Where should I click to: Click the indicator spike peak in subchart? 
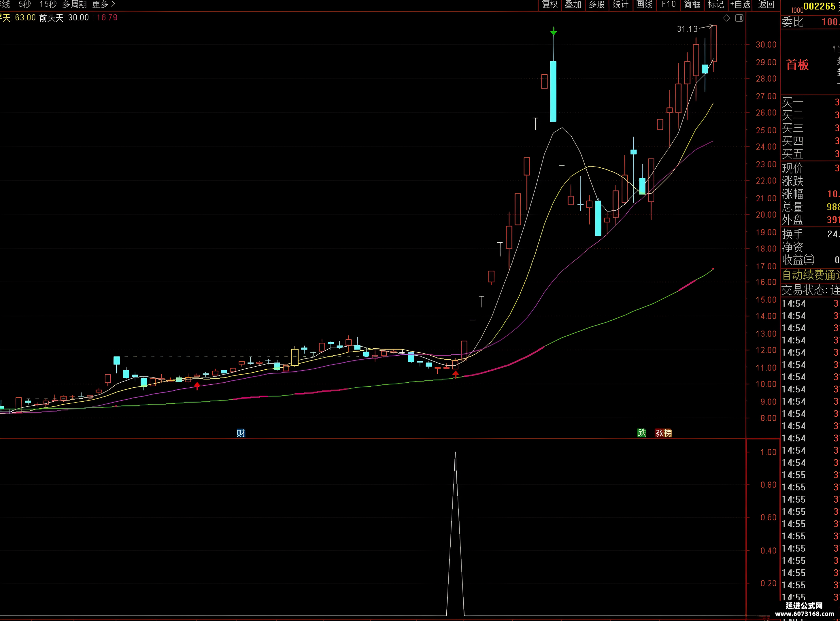[455, 453]
